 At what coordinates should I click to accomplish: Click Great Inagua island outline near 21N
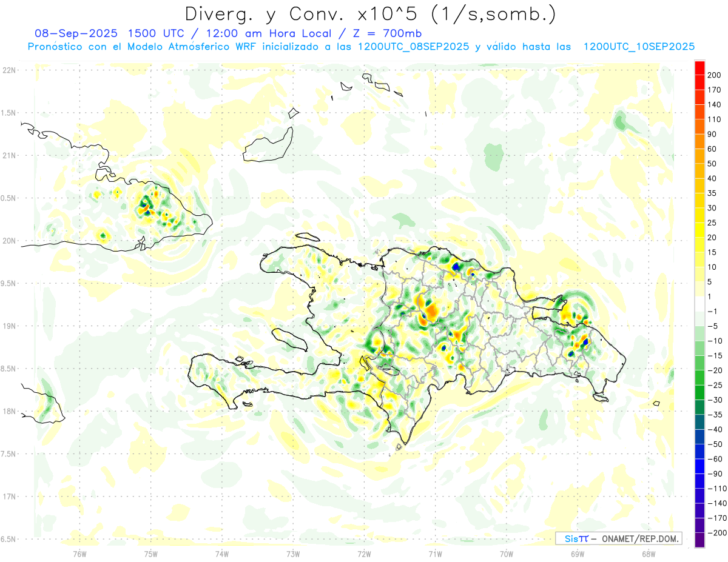[268, 144]
